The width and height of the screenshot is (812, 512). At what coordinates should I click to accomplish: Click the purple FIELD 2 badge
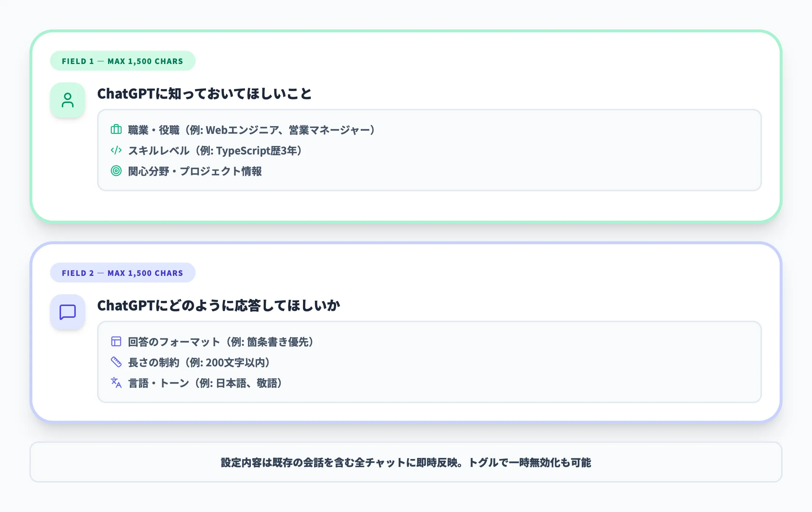tap(123, 273)
